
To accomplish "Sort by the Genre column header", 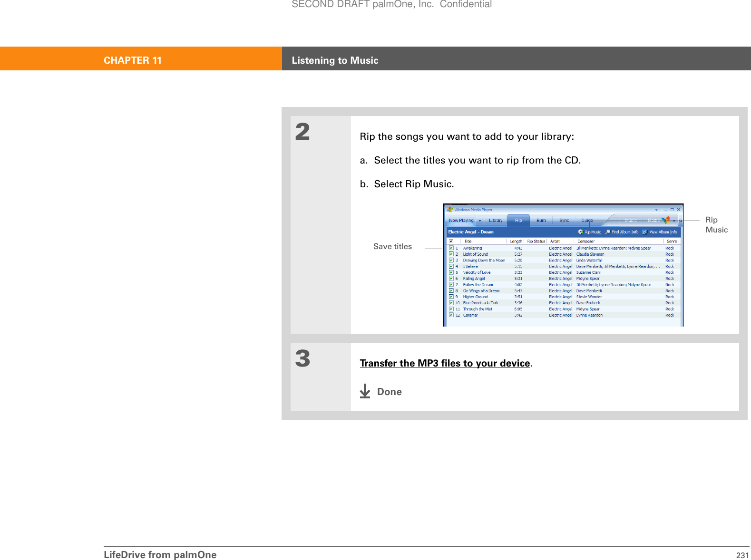I will [672, 241].
